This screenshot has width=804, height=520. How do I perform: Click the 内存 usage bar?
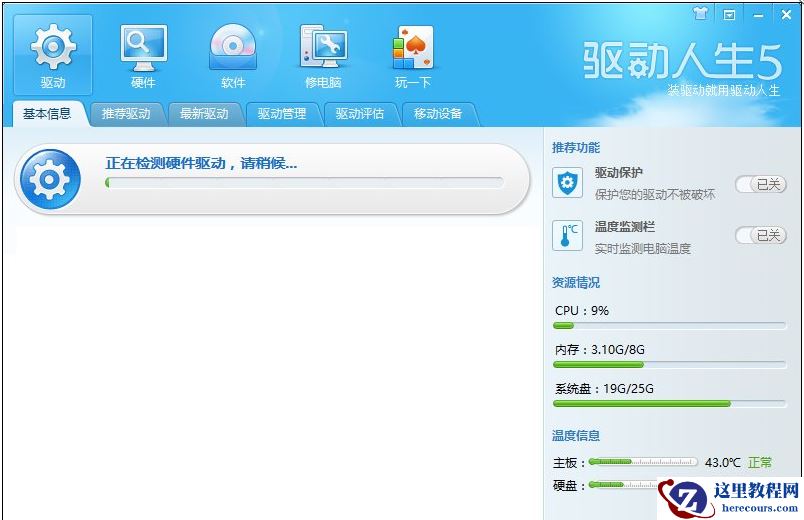[x=669, y=365]
